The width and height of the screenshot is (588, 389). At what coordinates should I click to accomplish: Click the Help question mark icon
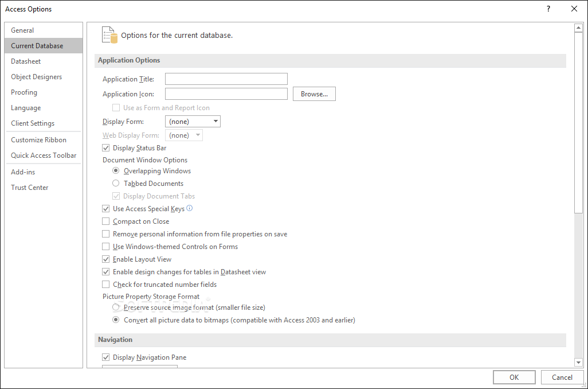548,9
